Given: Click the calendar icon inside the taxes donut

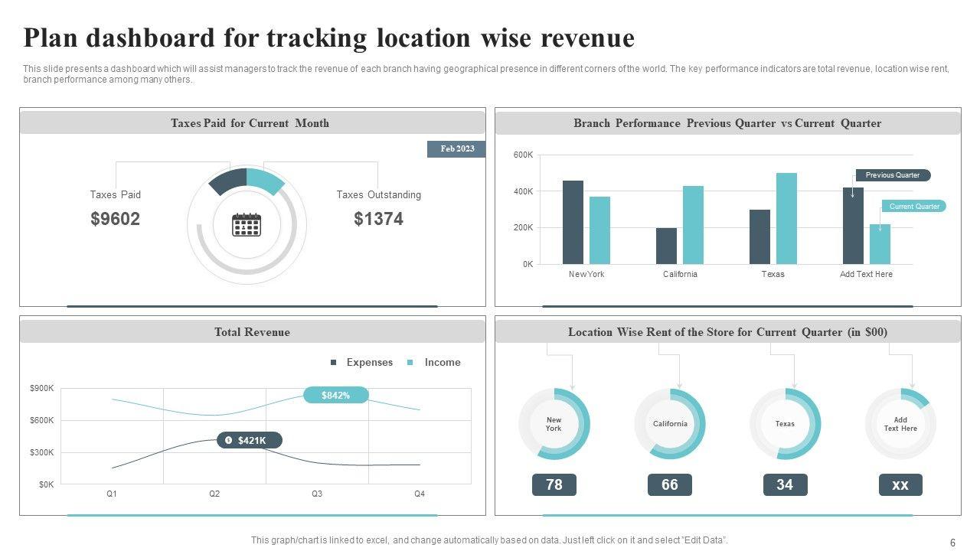Looking at the screenshot, I should [247, 225].
